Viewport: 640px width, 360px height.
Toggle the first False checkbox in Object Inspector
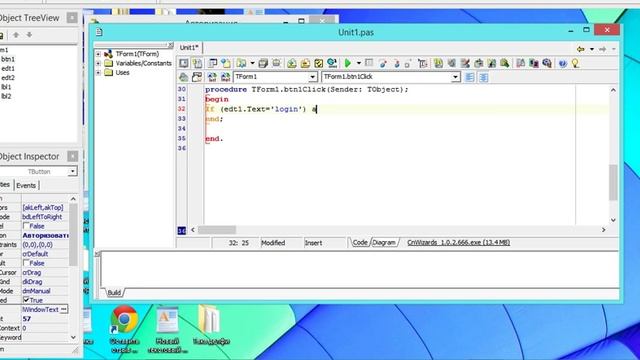point(26,226)
